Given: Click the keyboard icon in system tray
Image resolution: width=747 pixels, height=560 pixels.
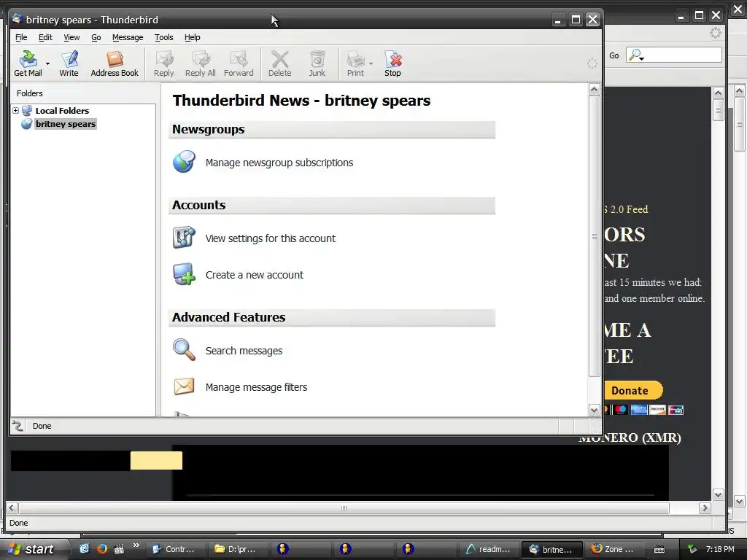Looking at the screenshot, I should point(659,550).
